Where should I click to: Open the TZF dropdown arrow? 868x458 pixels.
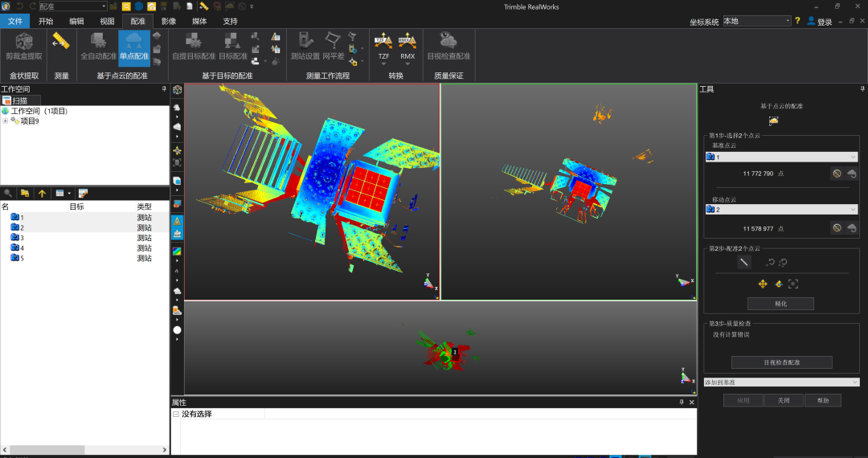(x=383, y=63)
